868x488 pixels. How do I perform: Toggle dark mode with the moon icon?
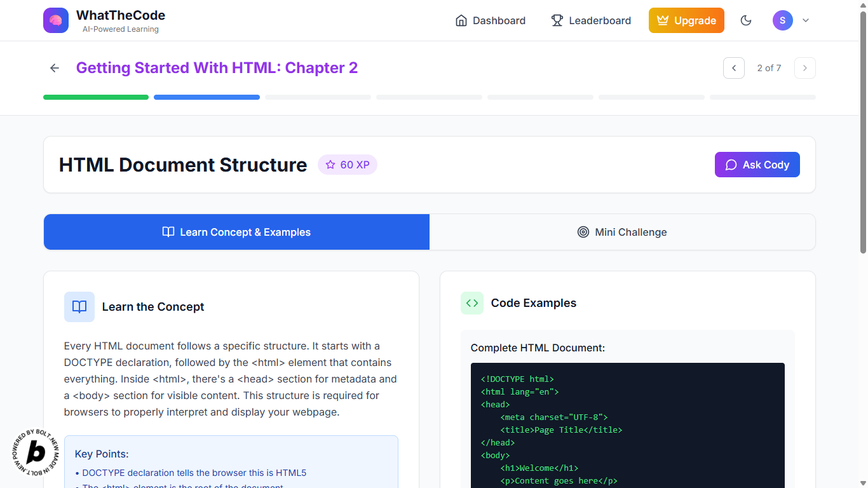click(x=746, y=20)
